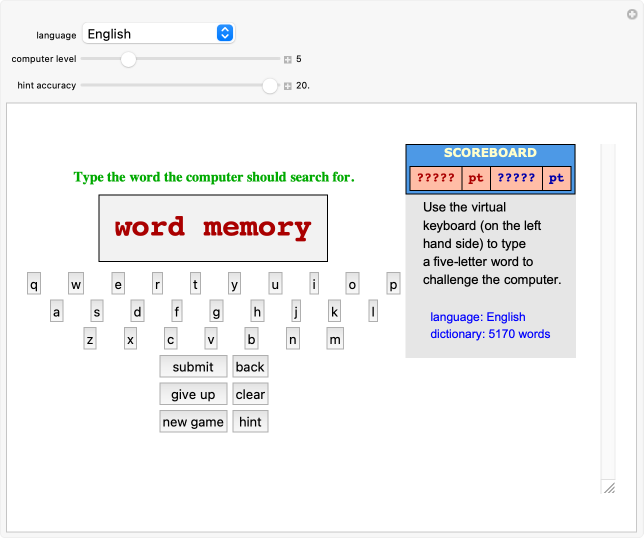The image size is (644, 539).
Task: Click the hint button
Action: (x=250, y=422)
